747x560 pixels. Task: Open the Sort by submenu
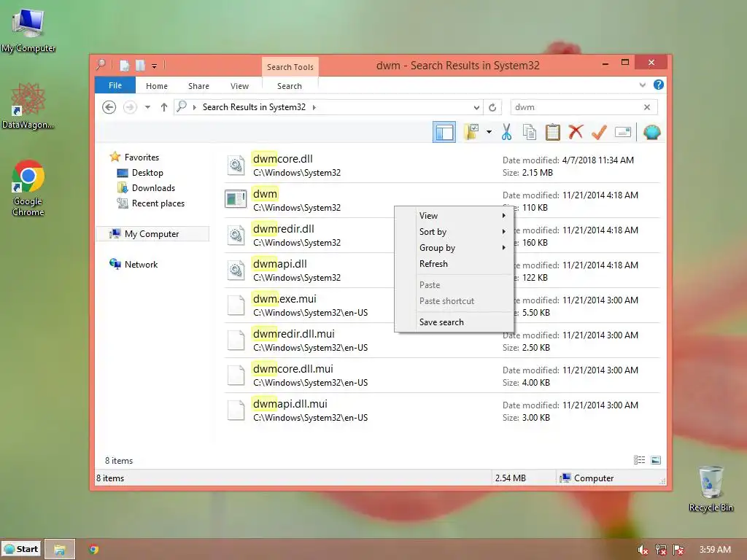pos(454,232)
